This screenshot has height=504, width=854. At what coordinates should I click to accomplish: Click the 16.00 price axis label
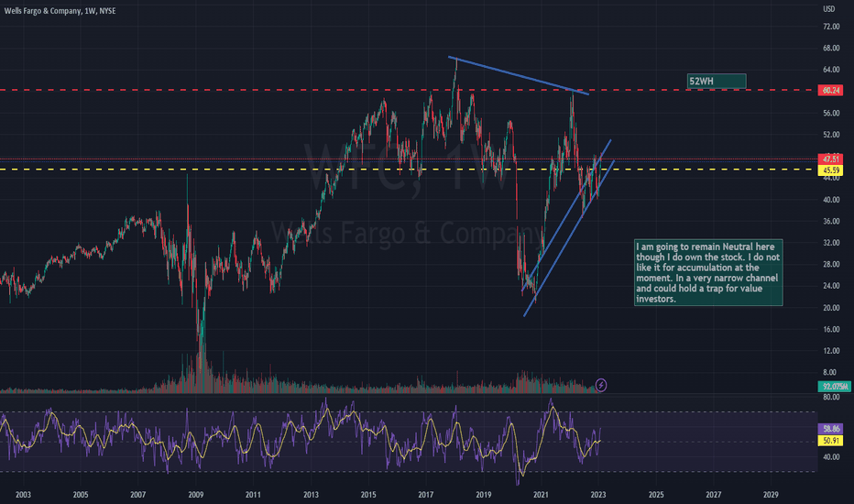831,329
